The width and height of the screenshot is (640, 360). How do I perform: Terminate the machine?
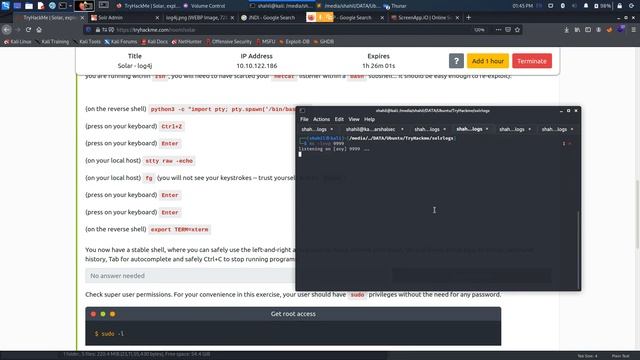click(532, 61)
